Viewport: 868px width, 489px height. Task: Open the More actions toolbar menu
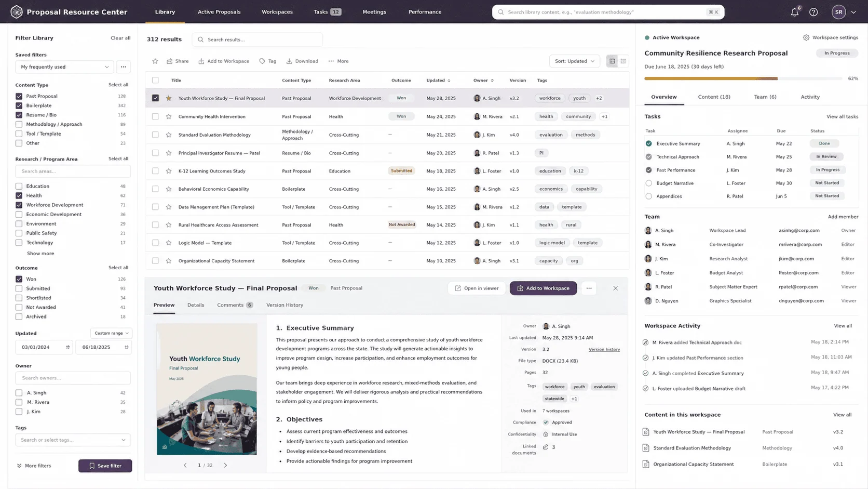click(x=338, y=61)
